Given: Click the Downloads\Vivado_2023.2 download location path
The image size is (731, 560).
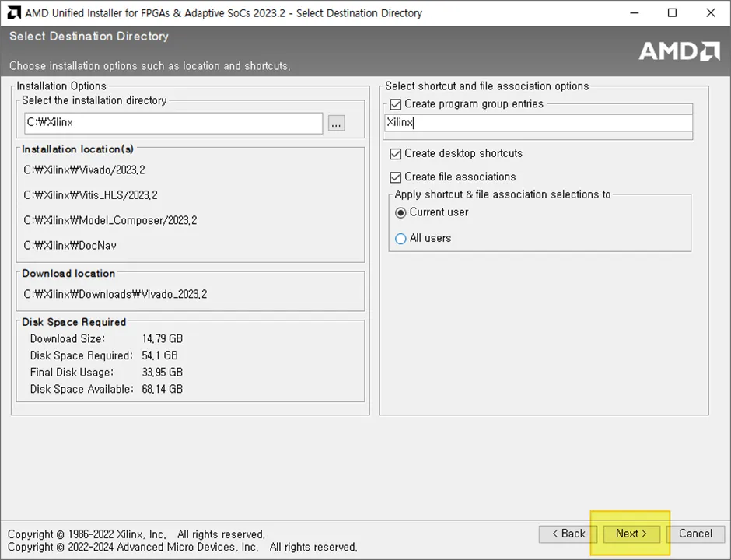Looking at the screenshot, I should click(115, 295).
